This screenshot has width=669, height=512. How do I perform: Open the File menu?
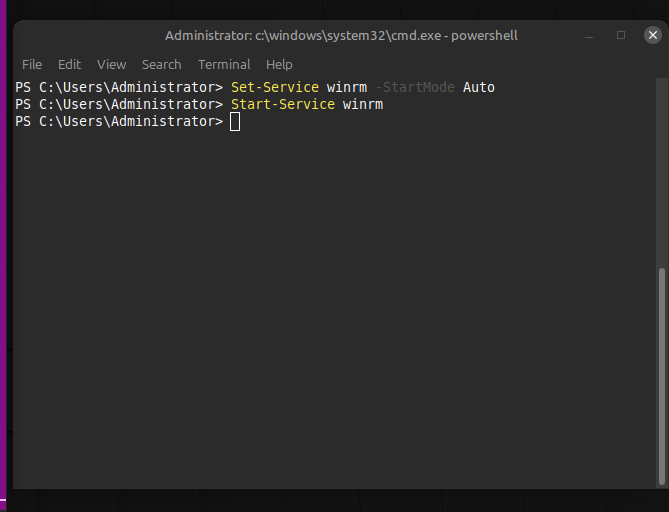click(x=32, y=64)
